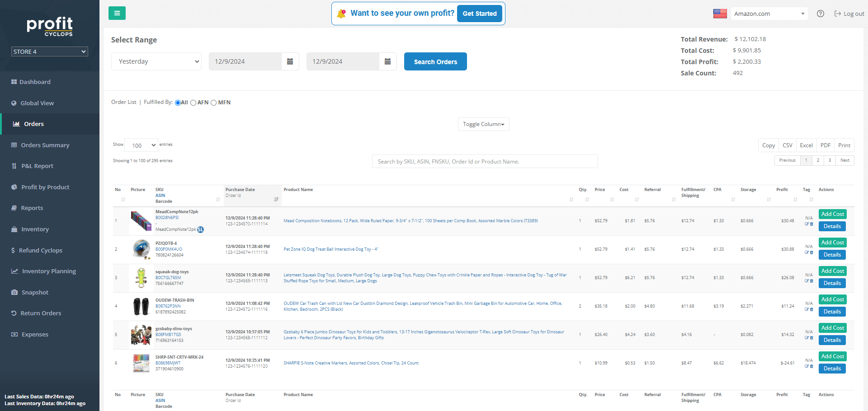Sort by the Referral column icon
The height and width of the screenshot is (411, 868).
point(674,199)
